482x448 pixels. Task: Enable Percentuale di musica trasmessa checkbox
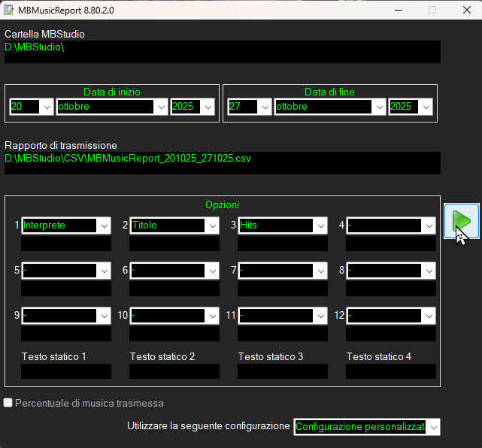click(8, 403)
